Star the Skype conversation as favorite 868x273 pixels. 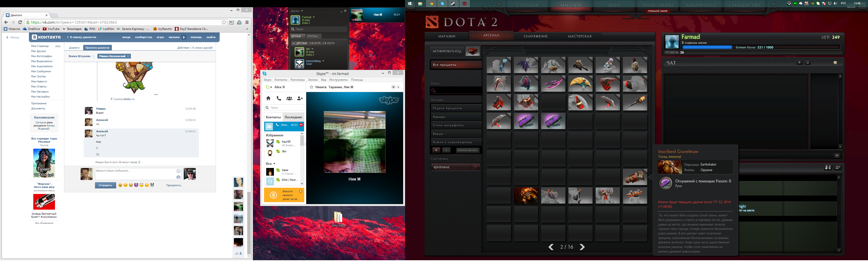pos(311,87)
